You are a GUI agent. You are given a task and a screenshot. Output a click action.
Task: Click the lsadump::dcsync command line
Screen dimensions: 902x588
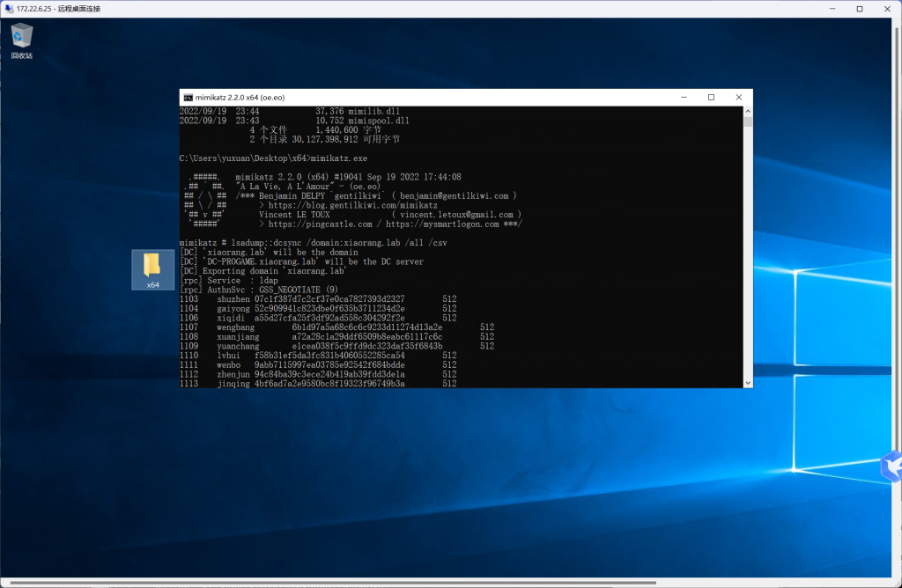coord(313,243)
